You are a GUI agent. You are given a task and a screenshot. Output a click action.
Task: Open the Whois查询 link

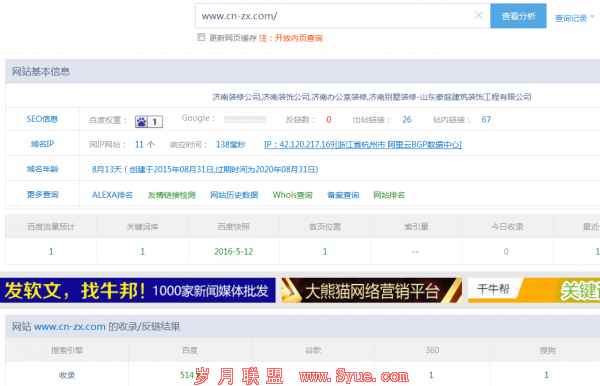tap(292, 195)
